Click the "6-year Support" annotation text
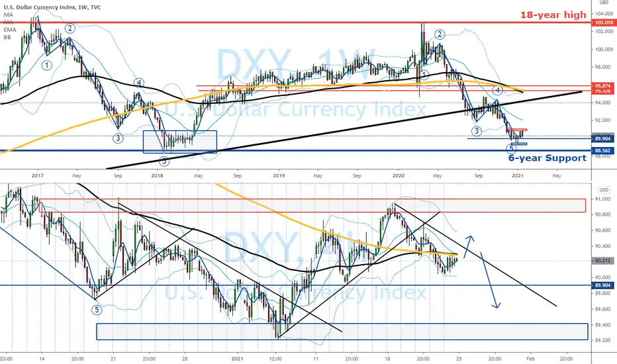Image resolution: width=617 pixels, height=364 pixels. coord(547,158)
